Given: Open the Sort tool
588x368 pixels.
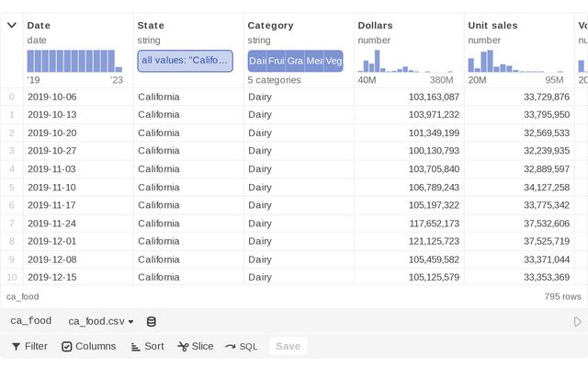Looking at the screenshot, I should (x=147, y=346).
